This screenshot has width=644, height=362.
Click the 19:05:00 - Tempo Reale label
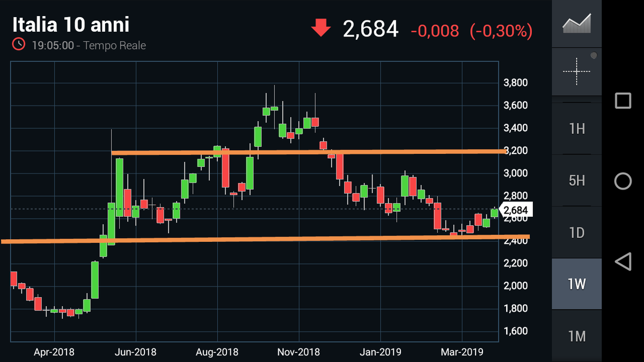pos(89,45)
